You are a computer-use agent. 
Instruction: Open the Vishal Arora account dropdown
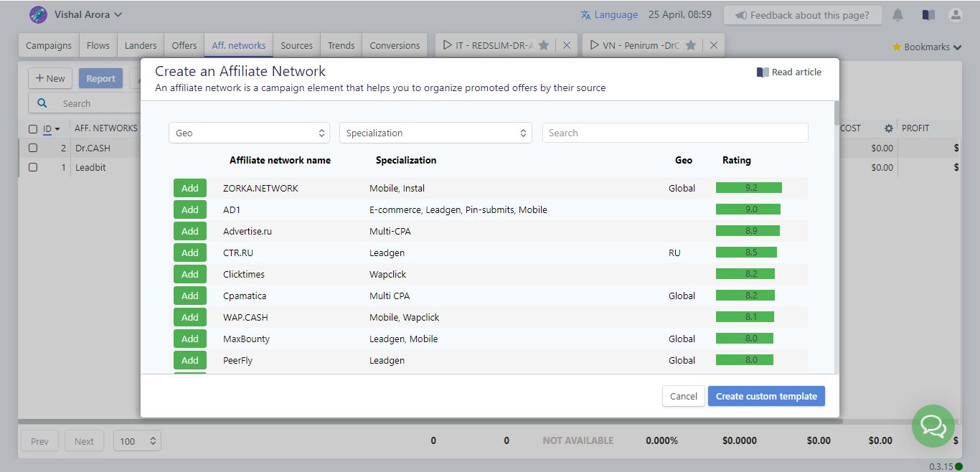88,14
